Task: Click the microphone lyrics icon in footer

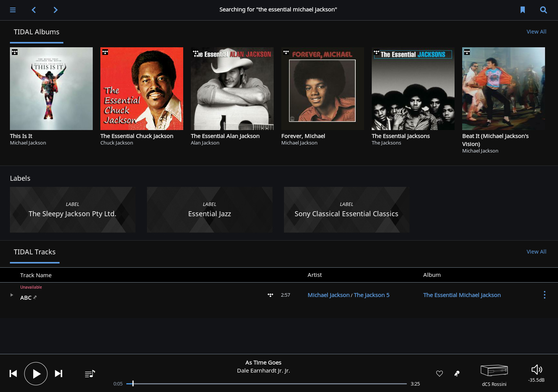Action: click(457, 374)
